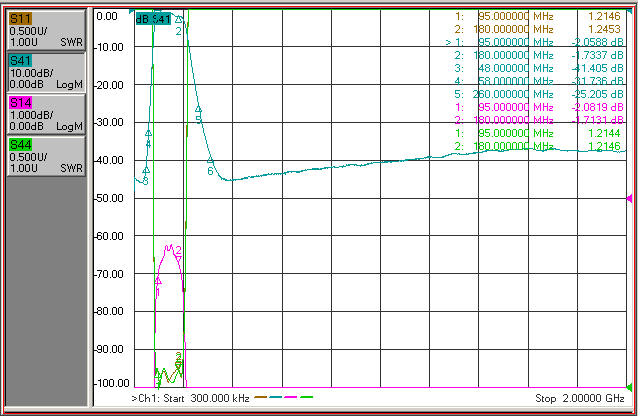Screen dimensions: 638x416
Task: Click the green S44 trace legend dash
Action: (x=306, y=397)
